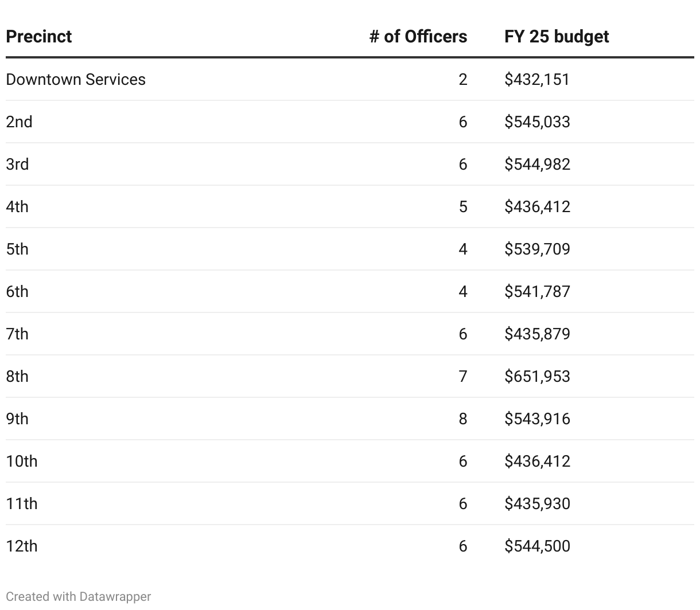Viewport: 700px width, 610px height.
Task: Click the $651,953 budget cell
Action: 537,376
